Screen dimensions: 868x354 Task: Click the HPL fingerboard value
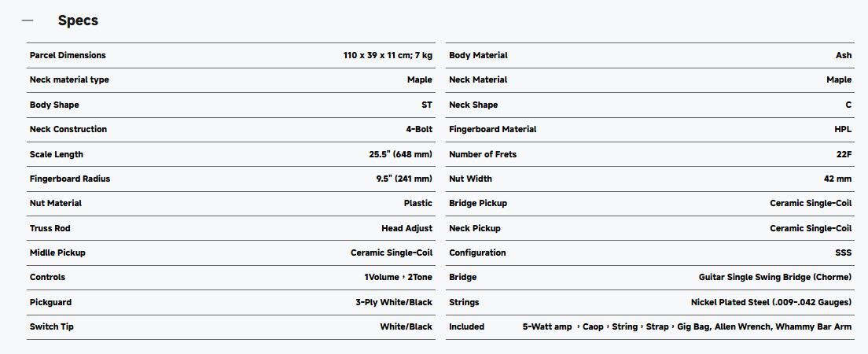(x=843, y=129)
